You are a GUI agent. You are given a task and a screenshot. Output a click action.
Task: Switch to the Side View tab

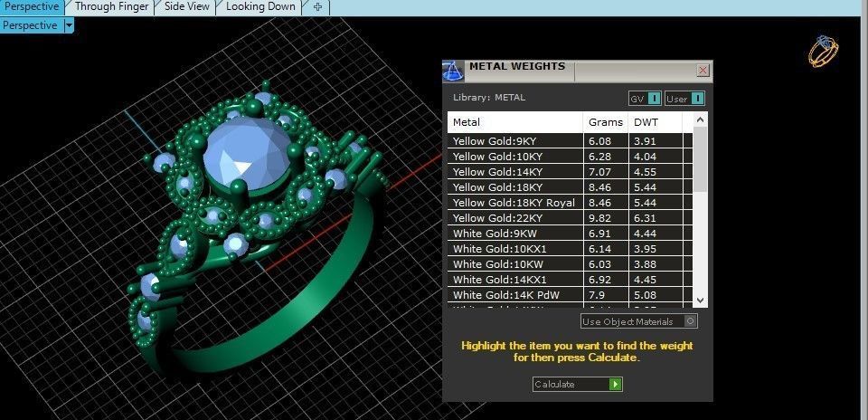tap(186, 6)
